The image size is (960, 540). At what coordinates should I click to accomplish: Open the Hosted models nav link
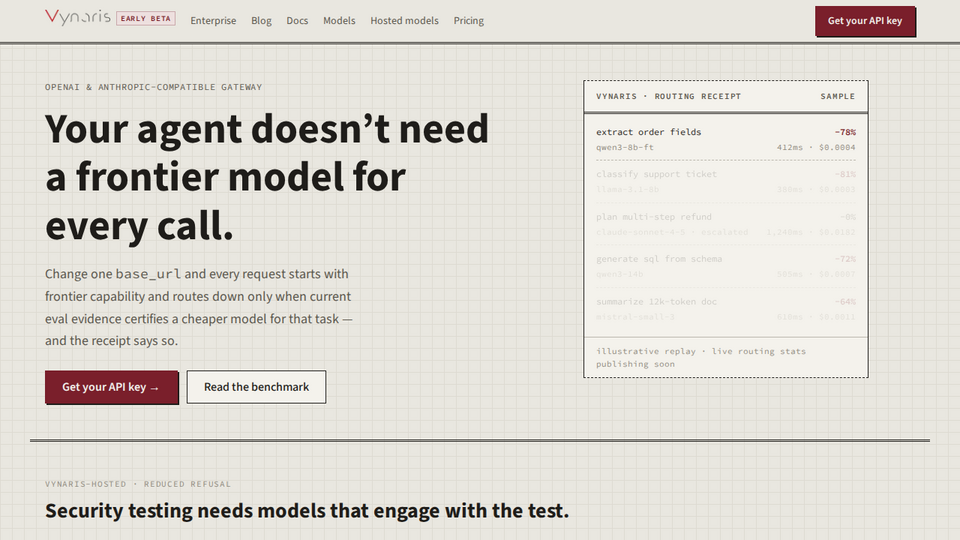404,21
